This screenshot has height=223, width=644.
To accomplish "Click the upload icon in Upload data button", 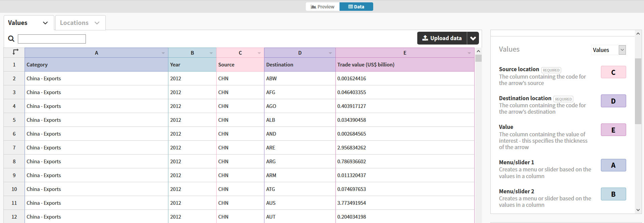I will (425, 38).
